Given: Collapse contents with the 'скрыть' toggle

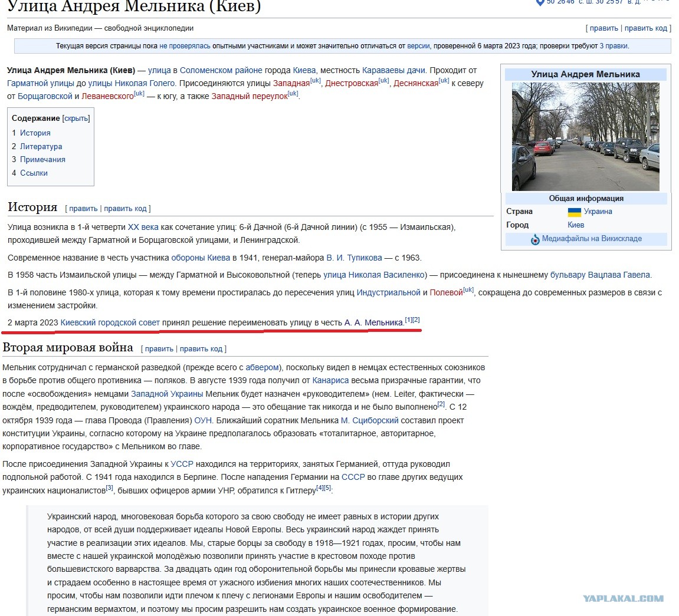Looking at the screenshot, I should (76, 118).
